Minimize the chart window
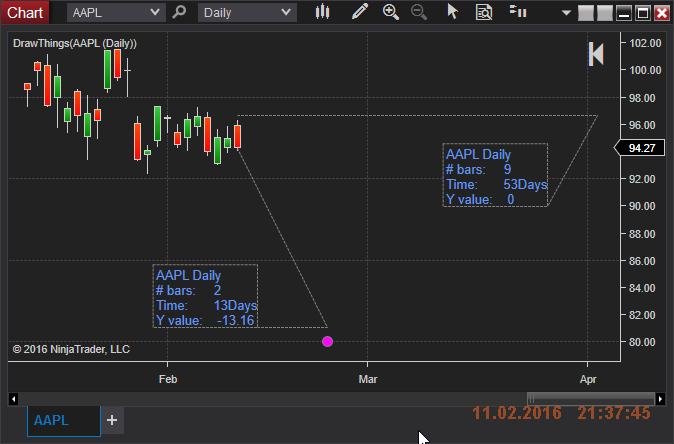The width and height of the screenshot is (674, 444). pos(624,13)
